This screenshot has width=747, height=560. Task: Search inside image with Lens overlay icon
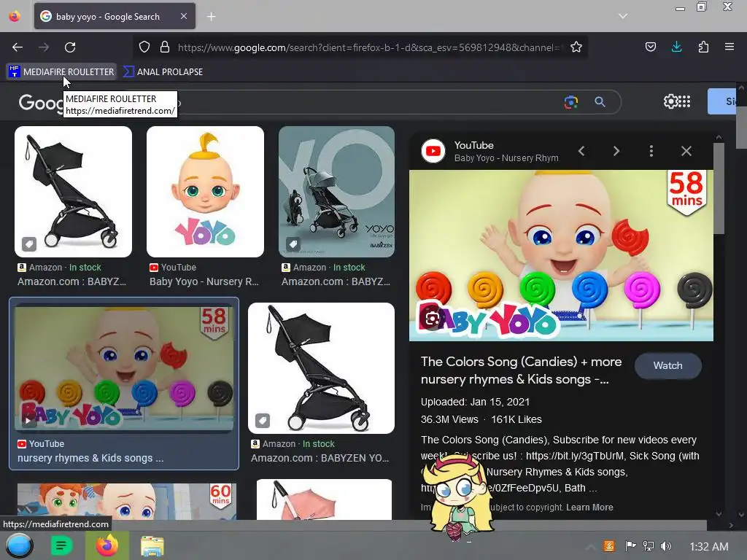(432, 319)
